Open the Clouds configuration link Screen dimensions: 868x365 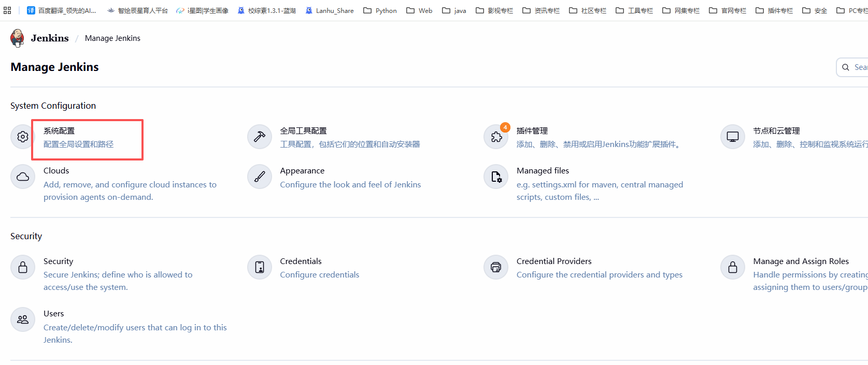click(x=56, y=171)
